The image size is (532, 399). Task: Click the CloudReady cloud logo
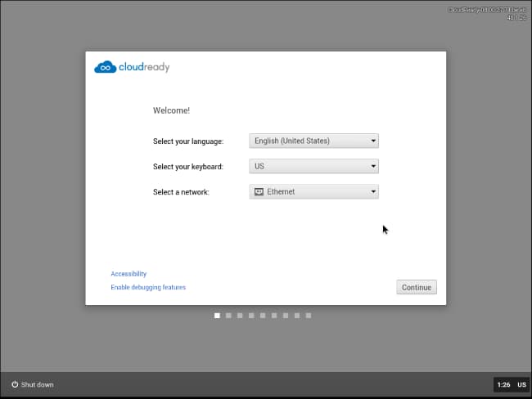pos(106,67)
